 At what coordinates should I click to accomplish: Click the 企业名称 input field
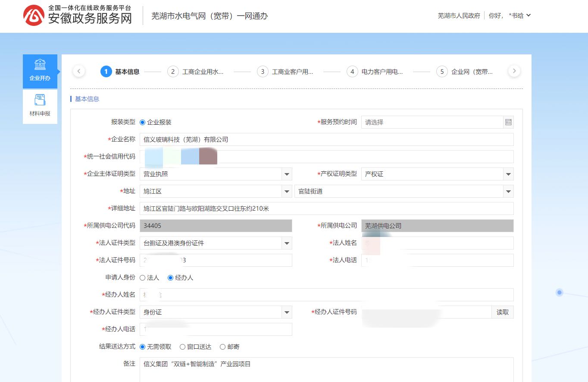tap(327, 139)
